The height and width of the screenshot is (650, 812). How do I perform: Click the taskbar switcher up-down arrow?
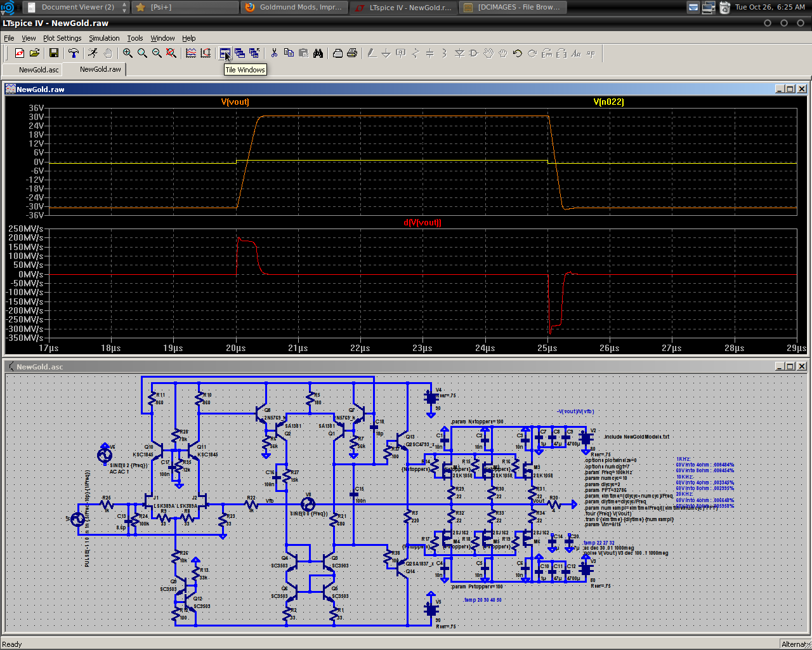click(124, 7)
